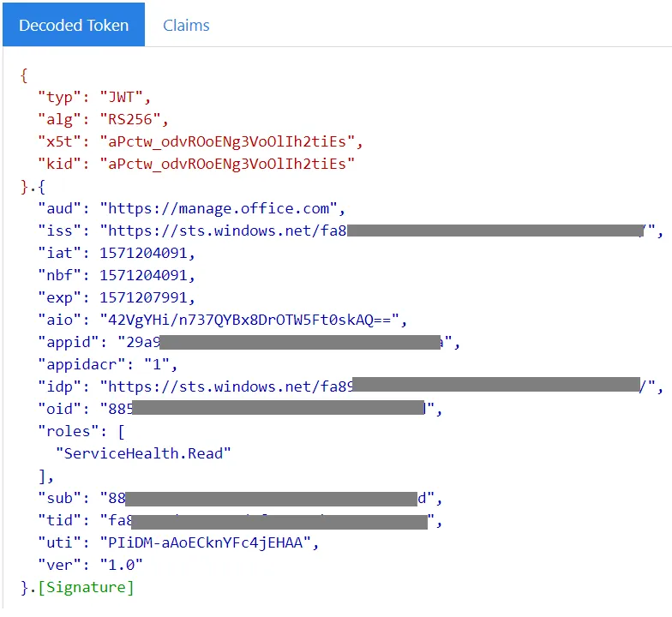Click the kid key identifier value
This screenshot has height=617, width=672.
tap(227, 164)
